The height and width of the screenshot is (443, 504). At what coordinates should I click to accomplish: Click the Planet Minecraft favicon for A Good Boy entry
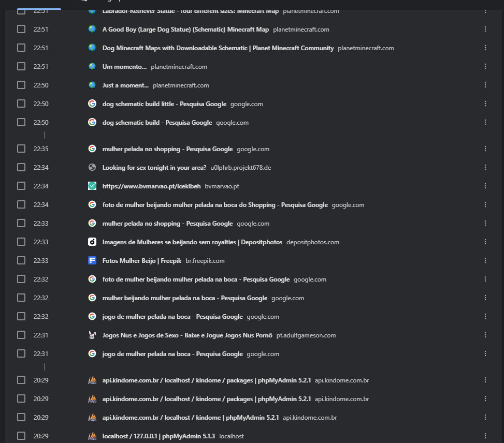pyautogui.click(x=92, y=29)
